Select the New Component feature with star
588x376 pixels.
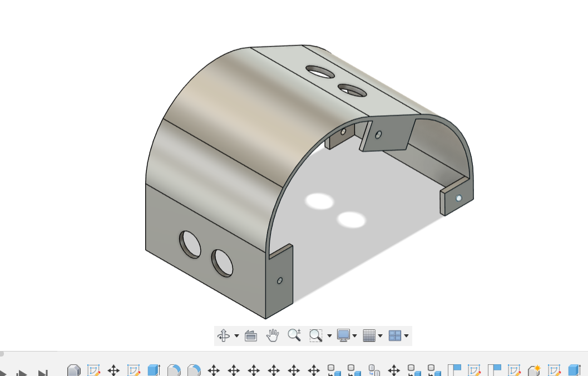pos(534,371)
